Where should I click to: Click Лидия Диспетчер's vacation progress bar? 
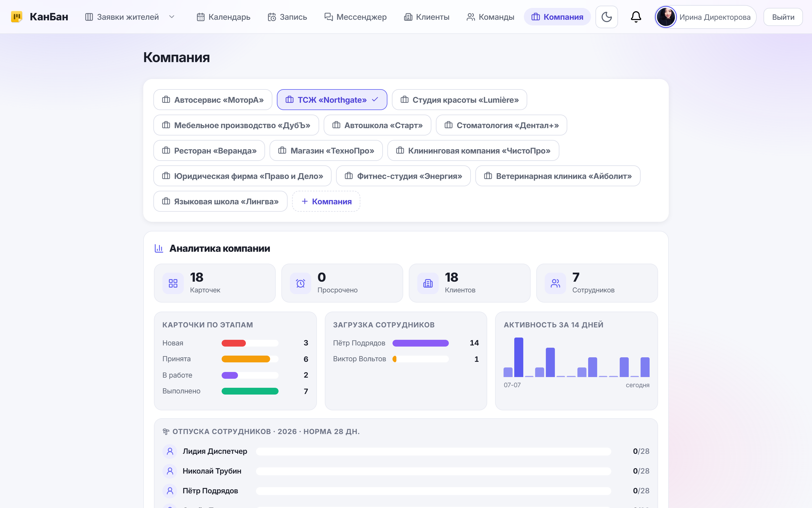point(434,451)
